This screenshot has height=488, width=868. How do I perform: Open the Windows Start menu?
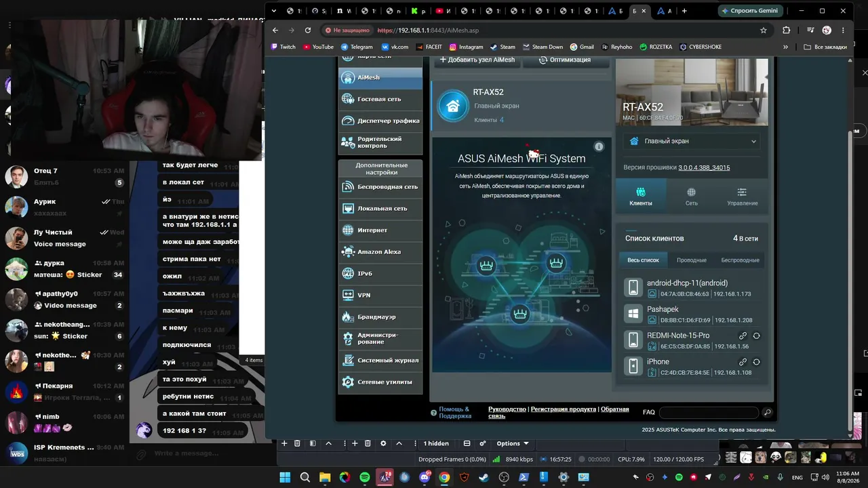point(285,477)
